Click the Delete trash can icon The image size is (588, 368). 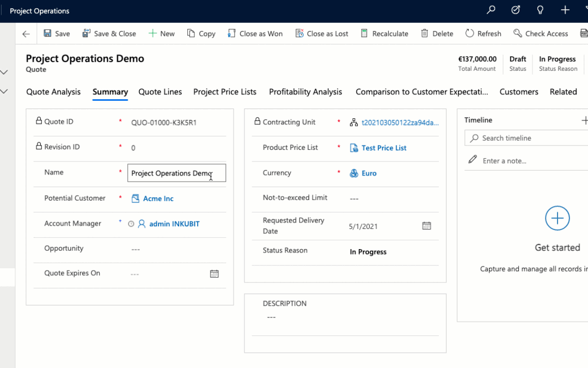pos(425,33)
